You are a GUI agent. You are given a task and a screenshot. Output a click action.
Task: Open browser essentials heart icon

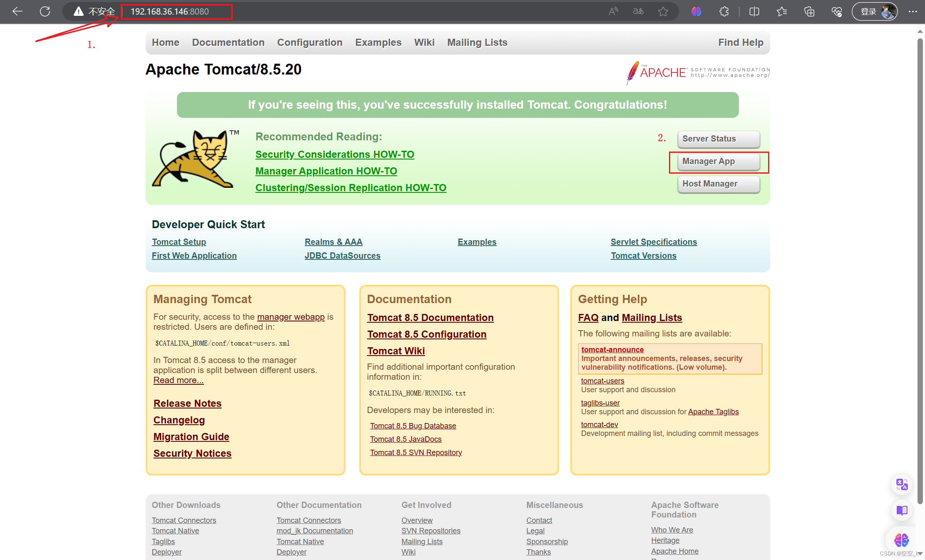837,11
